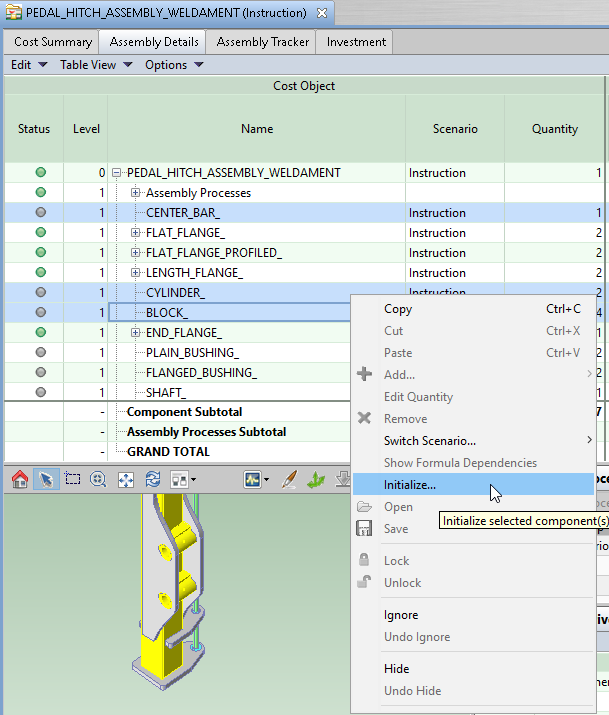
Task: Click the fit-to-window arrows icon
Action: coord(126,480)
